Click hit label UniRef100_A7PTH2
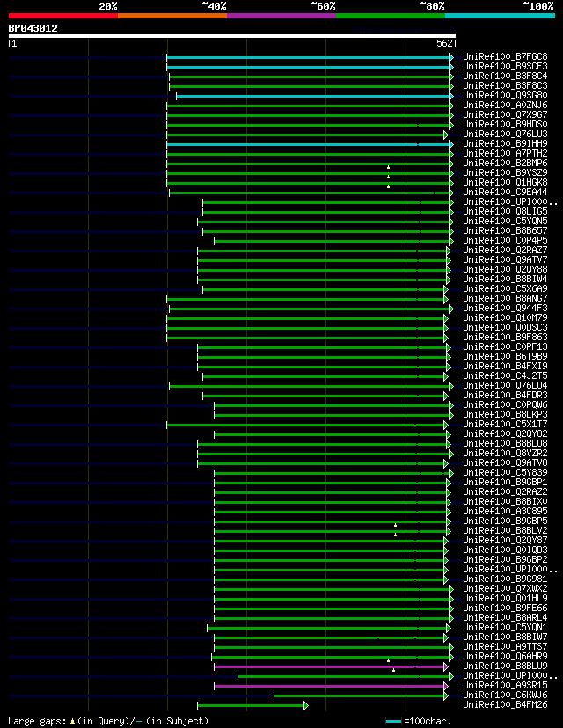The height and width of the screenshot is (728, 563). point(505,153)
